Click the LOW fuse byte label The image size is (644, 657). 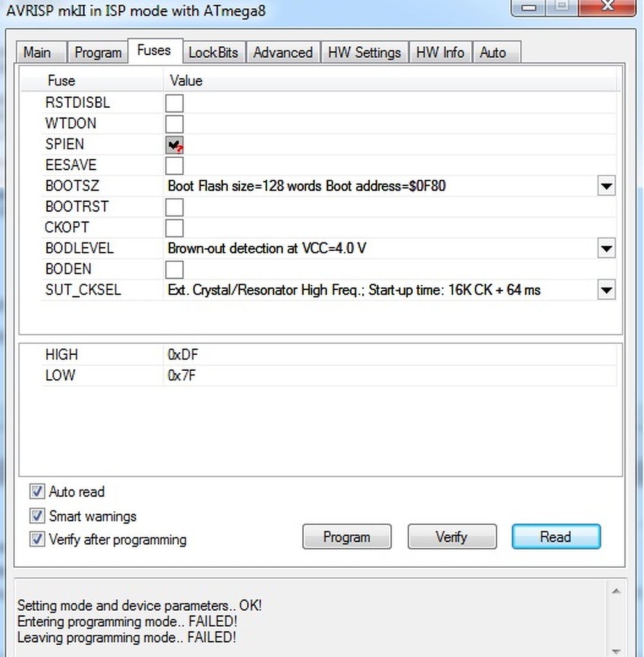pos(60,375)
